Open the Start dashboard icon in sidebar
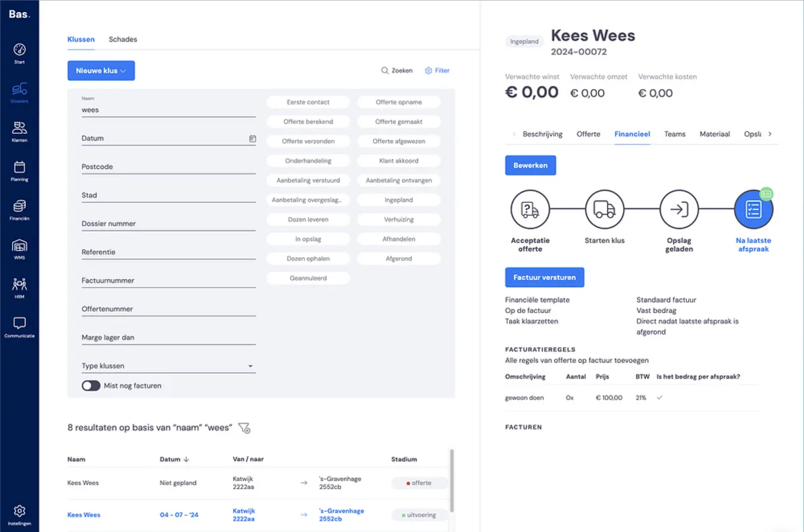The height and width of the screenshot is (532, 804). click(x=19, y=50)
